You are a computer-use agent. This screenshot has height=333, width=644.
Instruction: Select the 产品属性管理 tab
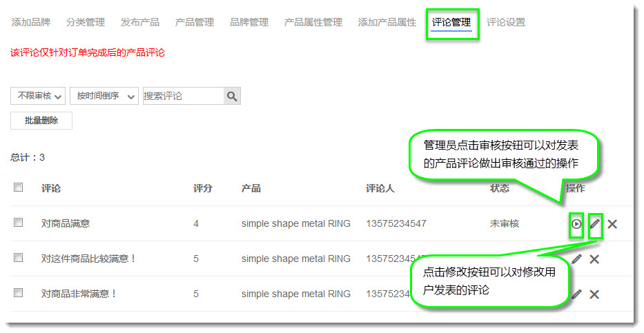pos(313,22)
